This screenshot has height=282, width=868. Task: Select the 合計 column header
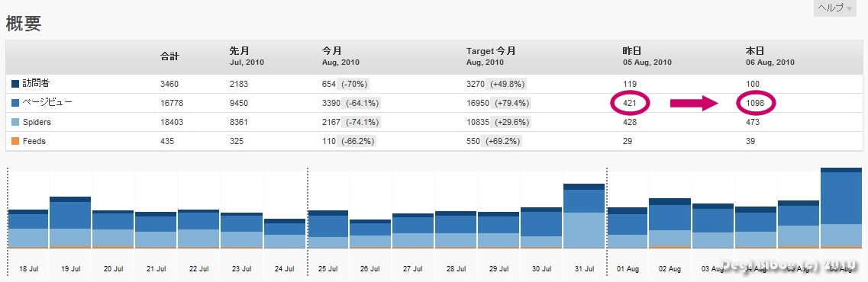(x=169, y=56)
